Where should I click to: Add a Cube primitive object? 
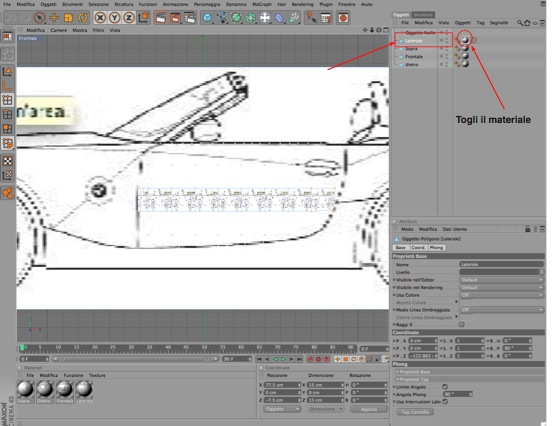208,17
